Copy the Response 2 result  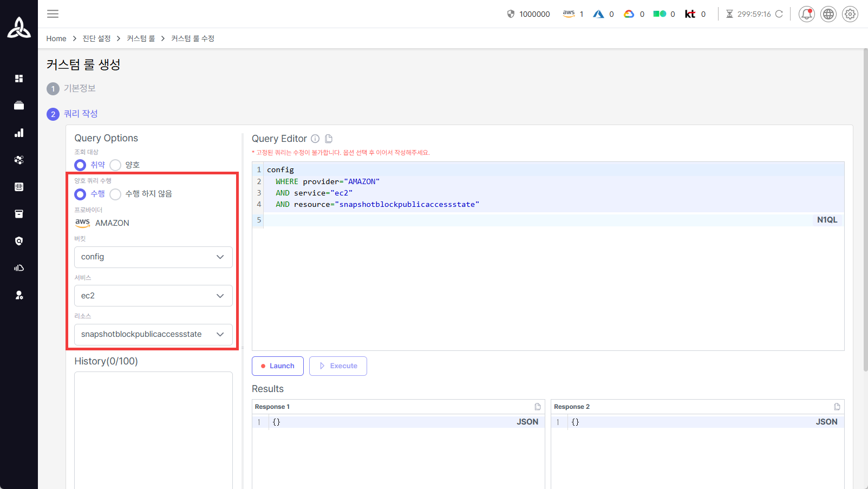[837, 407]
